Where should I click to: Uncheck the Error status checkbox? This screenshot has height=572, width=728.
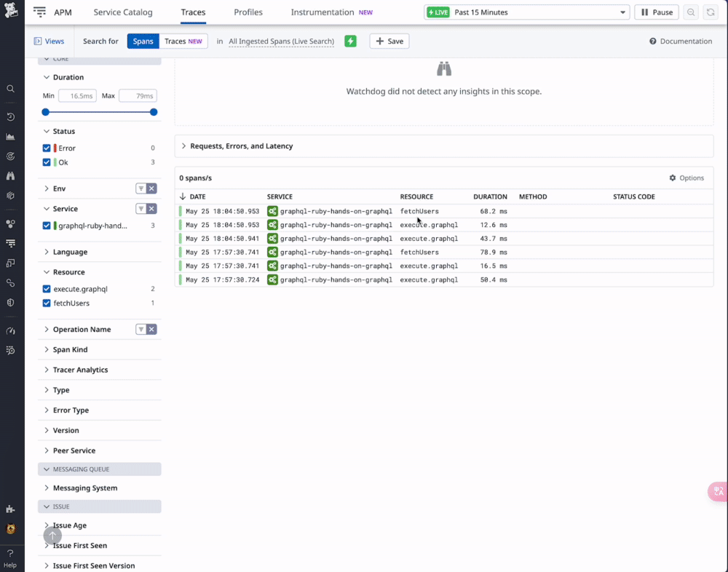47,148
